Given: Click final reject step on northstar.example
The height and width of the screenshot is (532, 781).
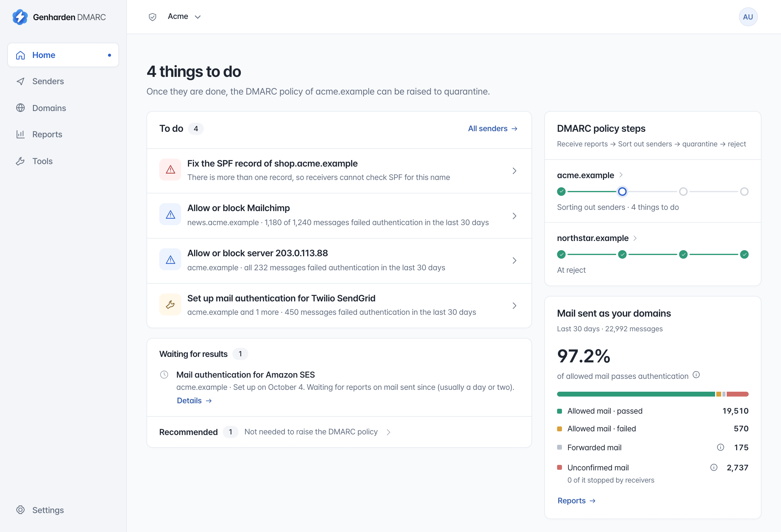Looking at the screenshot, I should [744, 254].
